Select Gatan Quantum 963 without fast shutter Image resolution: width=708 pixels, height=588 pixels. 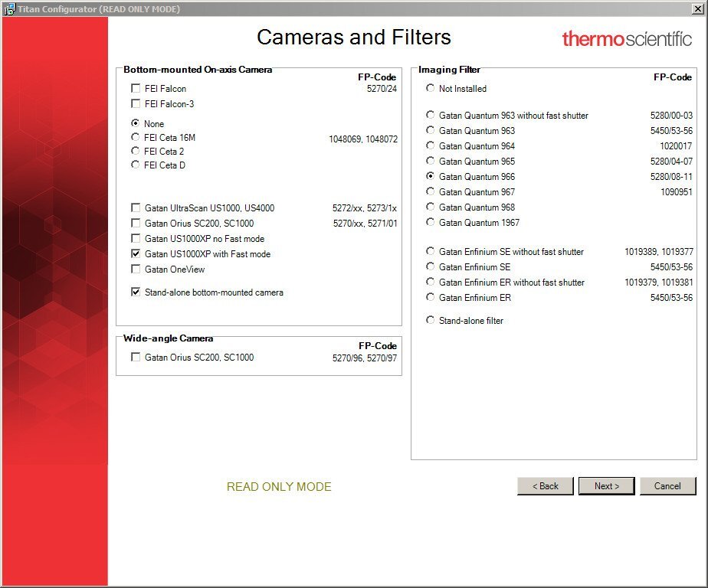click(430, 114)
